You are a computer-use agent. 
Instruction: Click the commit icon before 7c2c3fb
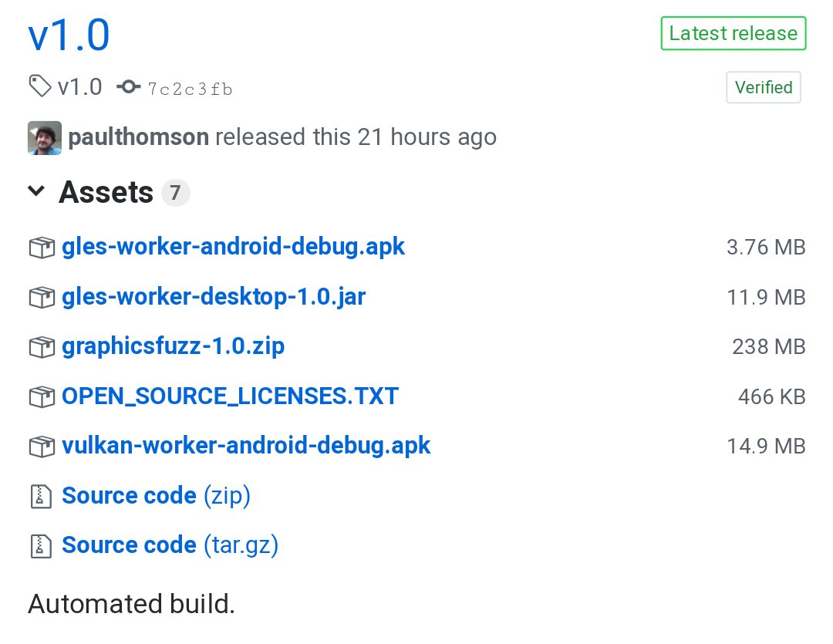pyautogui.click(x=129, y=86)
